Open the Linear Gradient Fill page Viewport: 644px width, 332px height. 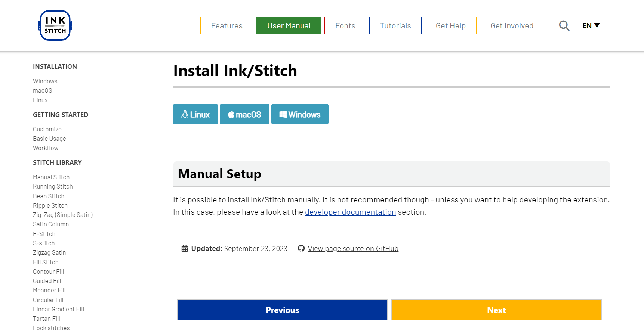click(x=58, y=309)
